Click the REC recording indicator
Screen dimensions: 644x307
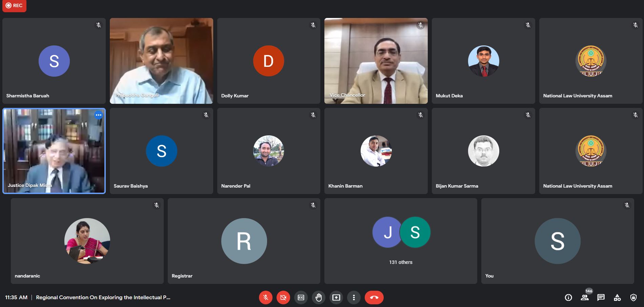pos(14,6)
